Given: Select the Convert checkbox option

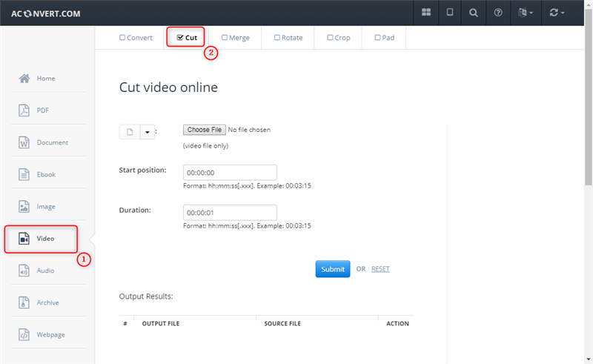Looking at the screenshot, I should [136, 38].
